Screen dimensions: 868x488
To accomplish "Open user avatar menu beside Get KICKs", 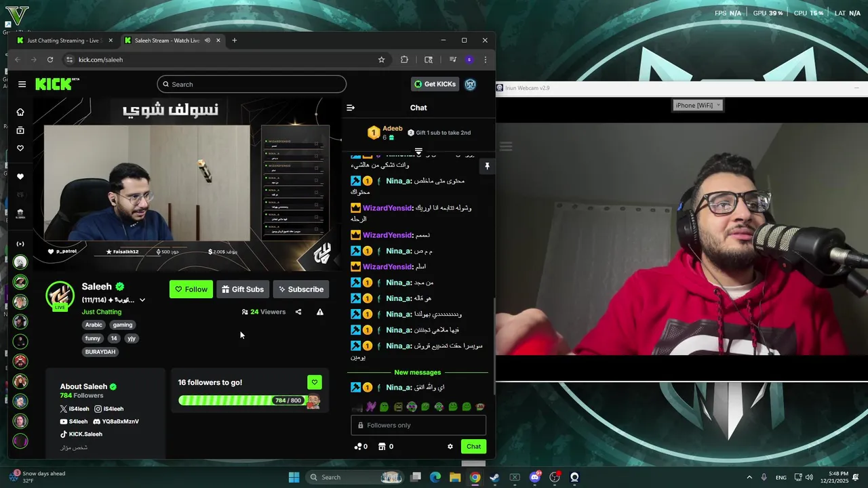I will [x=470, y=84].
